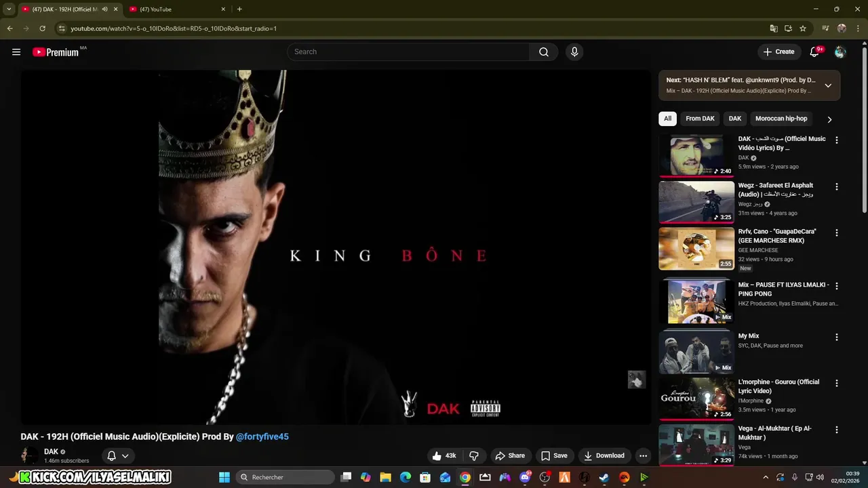
Task: Open the YouTube account avatar menu
Action: [x=840, y=52]
